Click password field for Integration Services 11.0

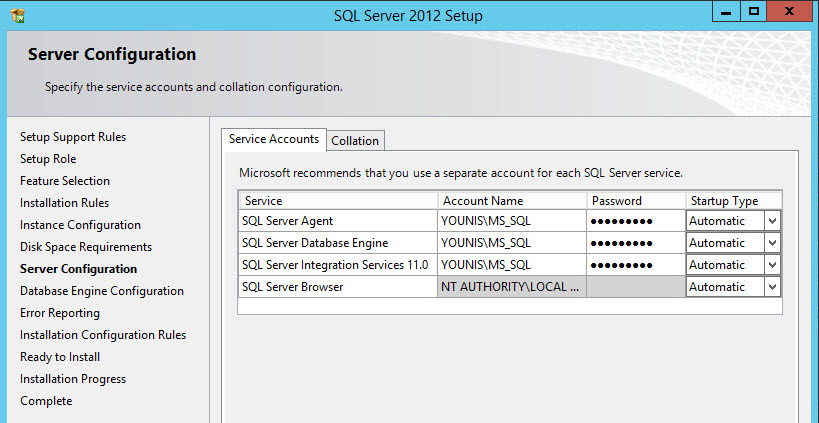click(x=635, y=265)
